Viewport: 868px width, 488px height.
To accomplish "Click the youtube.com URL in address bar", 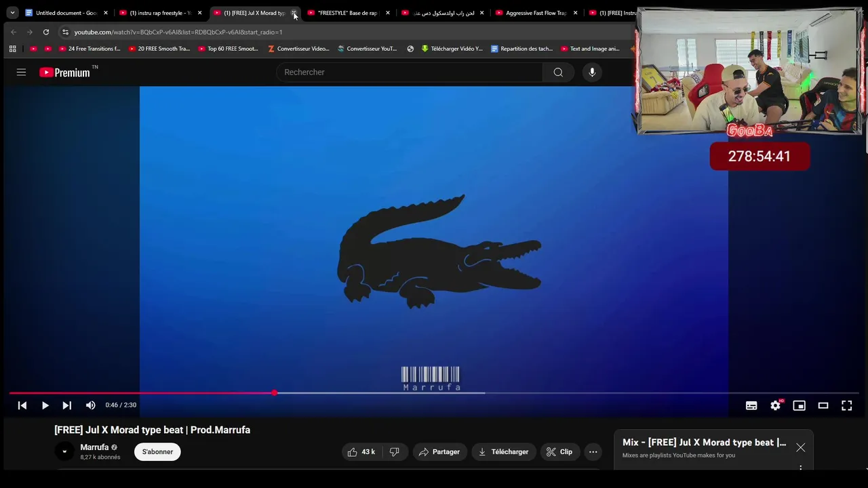I will point(178,32).
